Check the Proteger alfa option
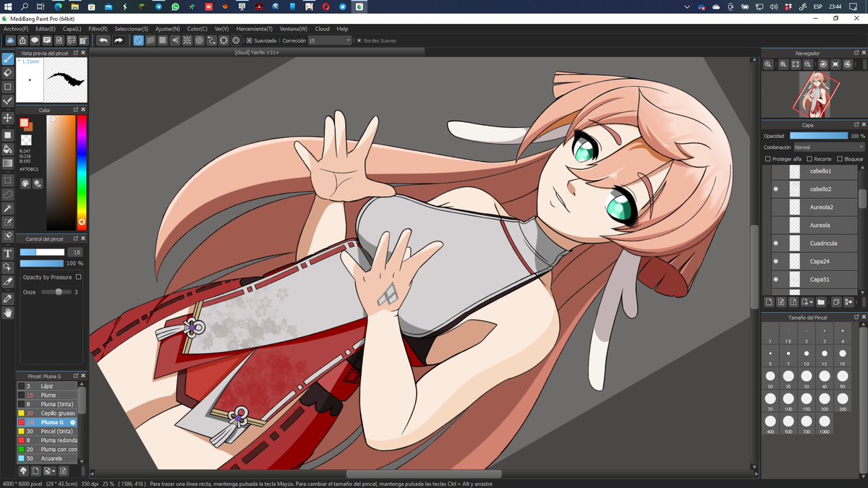The height and width of the screenshot is (488, 868). [x=767, y=158]
